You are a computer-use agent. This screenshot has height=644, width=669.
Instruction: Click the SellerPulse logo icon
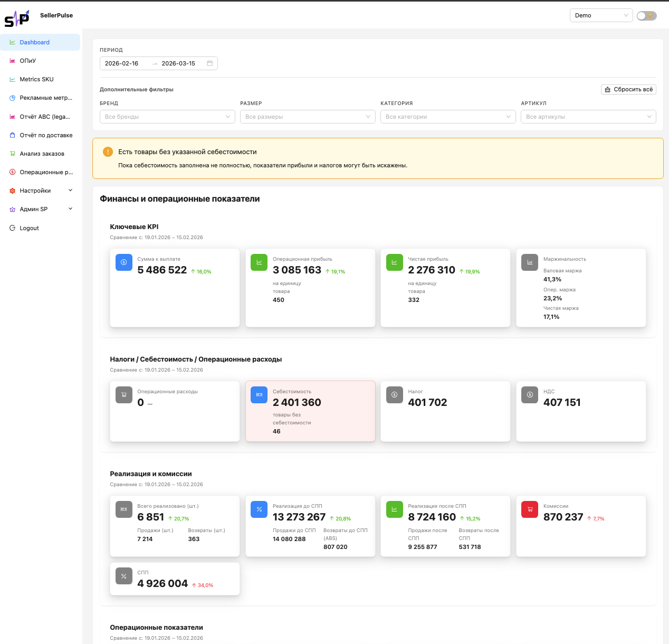17,19
